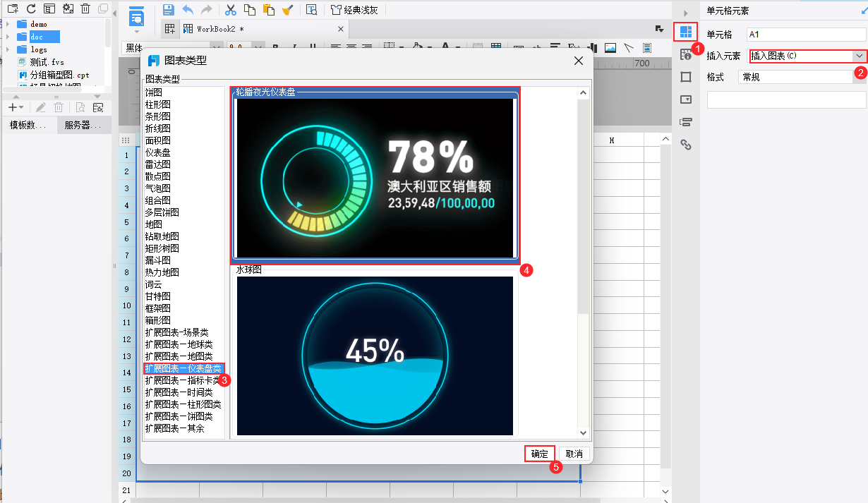Open the open-templates list dropdown icon

pos(659,29)
